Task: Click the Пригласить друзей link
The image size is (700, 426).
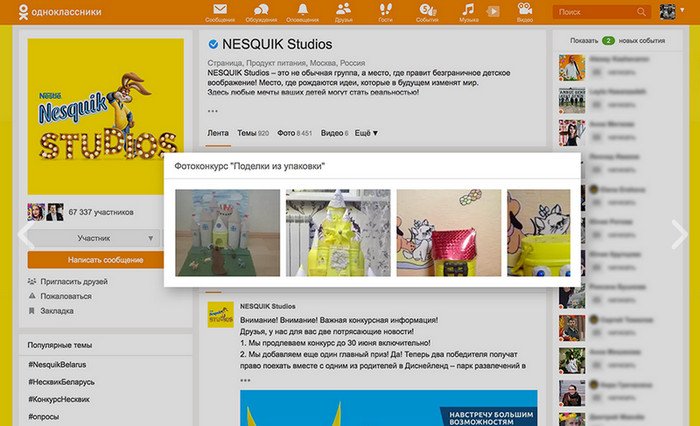Action: 74,282
